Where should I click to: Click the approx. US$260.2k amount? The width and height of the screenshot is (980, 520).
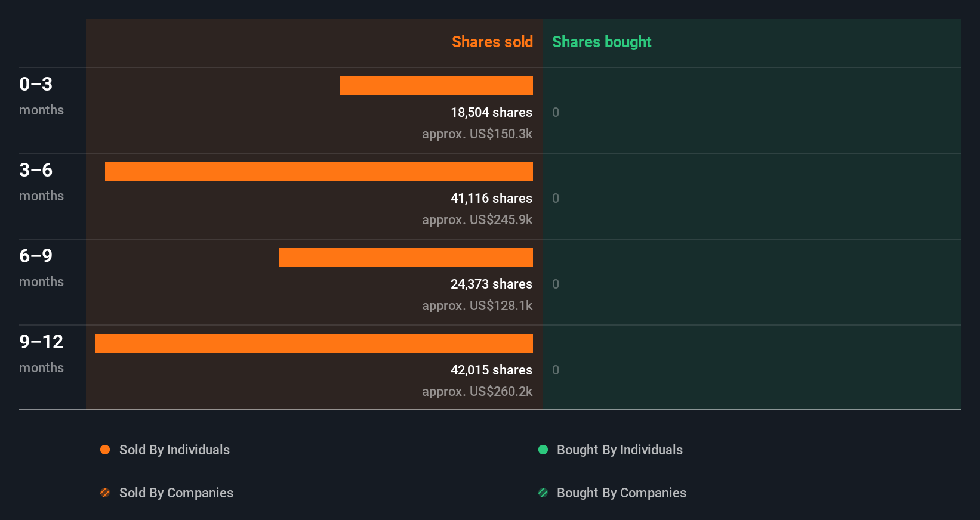click(x=477, y=391)
